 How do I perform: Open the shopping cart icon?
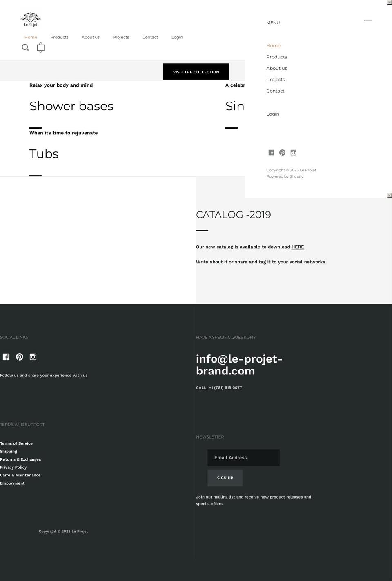(40, 47)
